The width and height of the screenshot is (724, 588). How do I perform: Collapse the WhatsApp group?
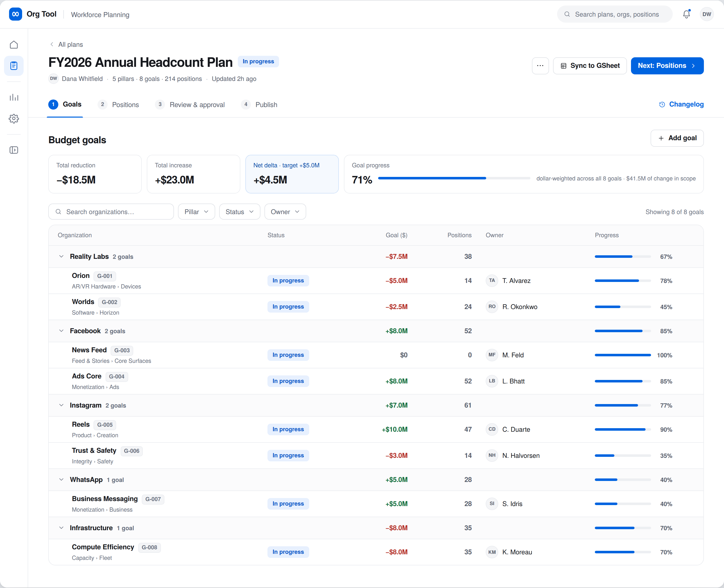[x=61, y=480]
